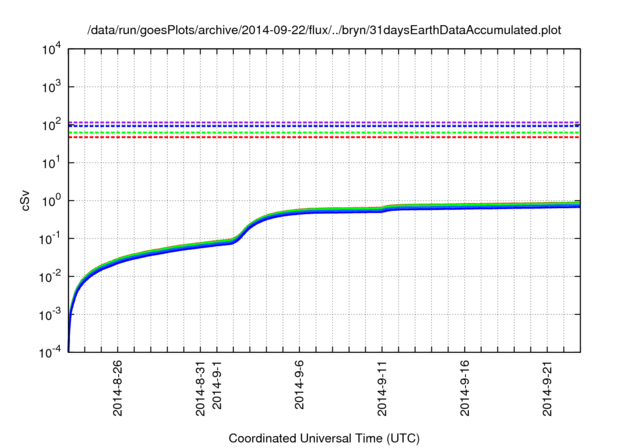Click the 10^-2 y-axis tick label
Viewport: 640px width, 448px height.
point(50,276)
